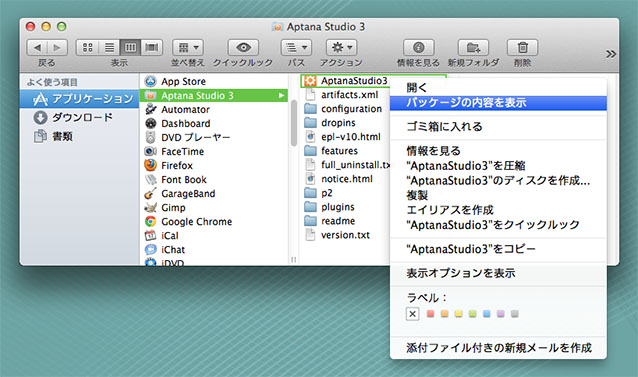Select the p2 folder
Screen dimensions: 638x377
click(x=346, y=193)
